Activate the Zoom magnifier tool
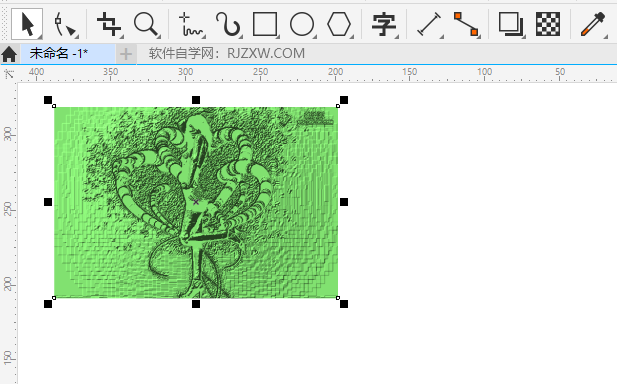Image resolution: width=617 pixels, height=384 pixels. coord(146,24)
